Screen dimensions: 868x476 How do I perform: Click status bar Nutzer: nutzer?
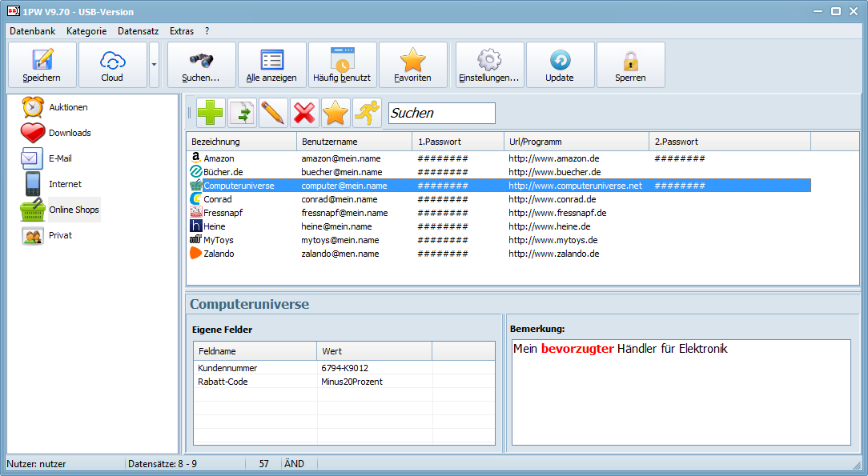pos(36,464)
